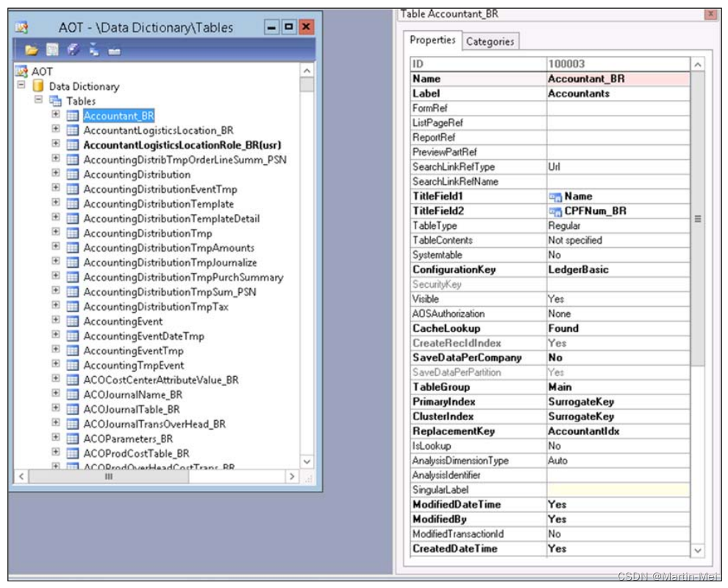Click the last AOT toolbar icon
The width and height of the screenshot is (728, 588).
coord(114,51)
